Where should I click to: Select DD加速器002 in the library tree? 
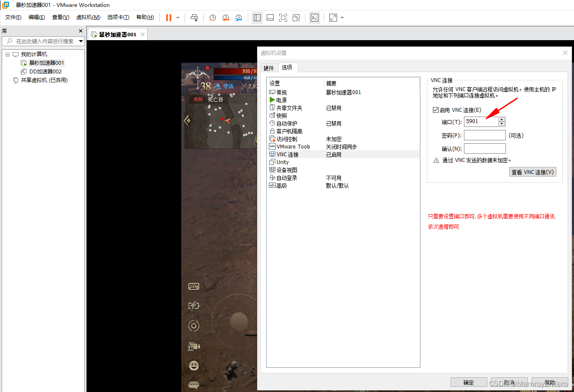45,72
